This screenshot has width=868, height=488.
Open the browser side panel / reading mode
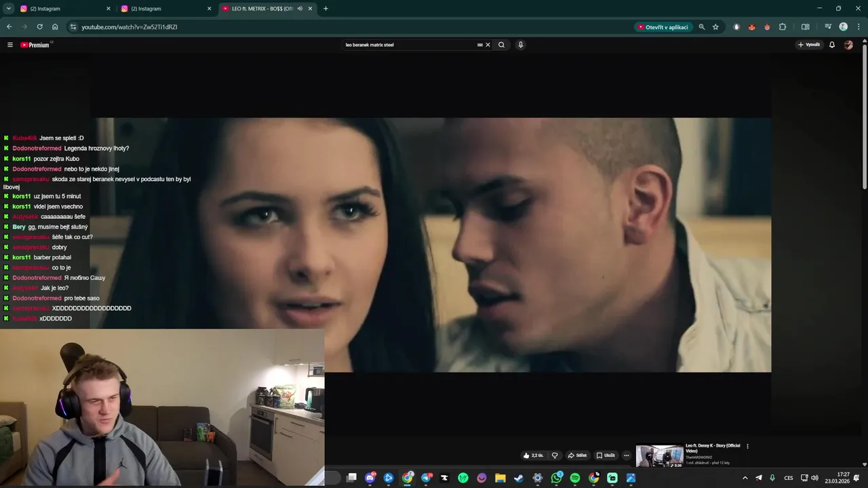point(805,27)
